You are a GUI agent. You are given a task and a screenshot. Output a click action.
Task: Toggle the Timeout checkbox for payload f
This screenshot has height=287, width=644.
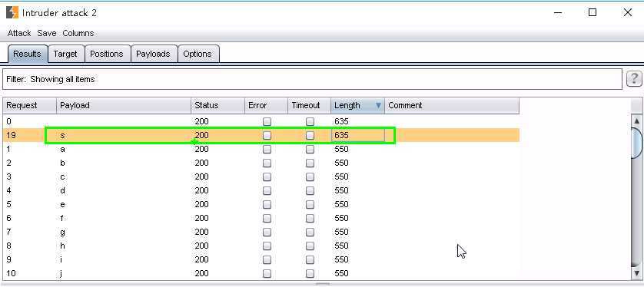(x=310, y=218)
